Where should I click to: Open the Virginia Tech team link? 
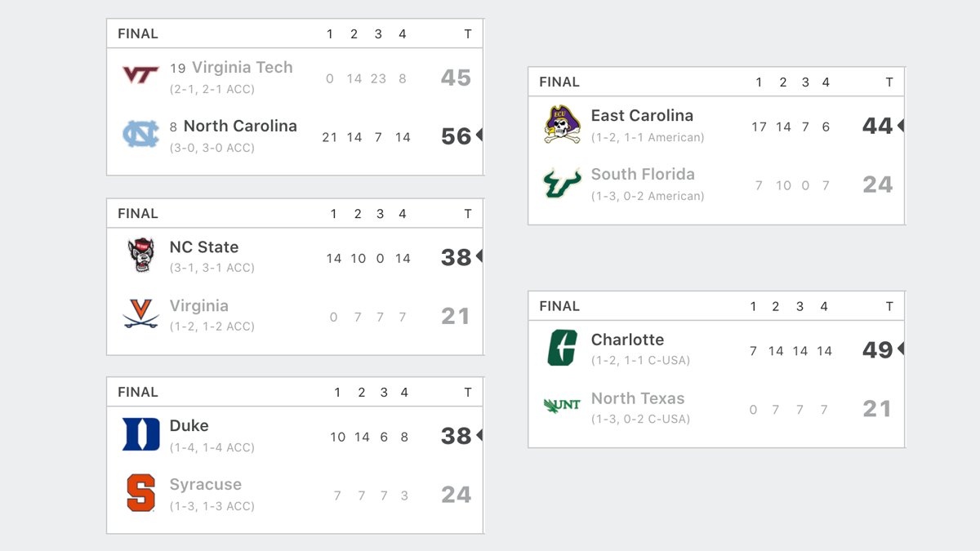(x=243, y=68)
